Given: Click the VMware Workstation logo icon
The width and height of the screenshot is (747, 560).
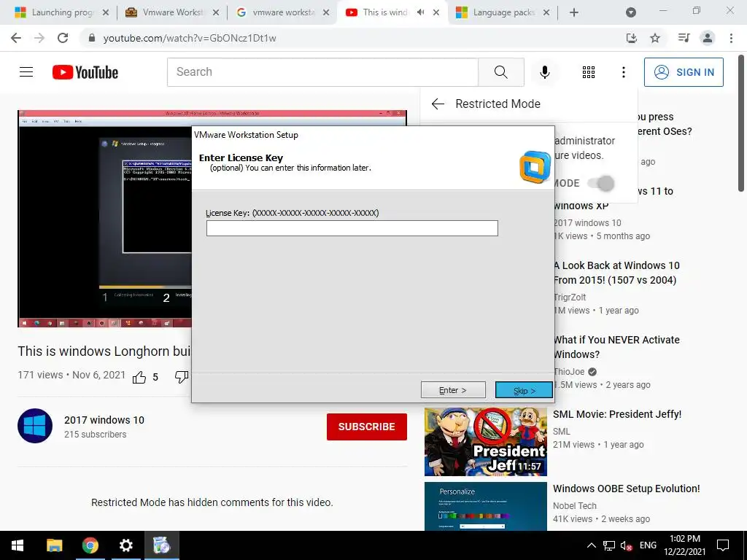Looking at the screenshot, I should coord(535,167).
